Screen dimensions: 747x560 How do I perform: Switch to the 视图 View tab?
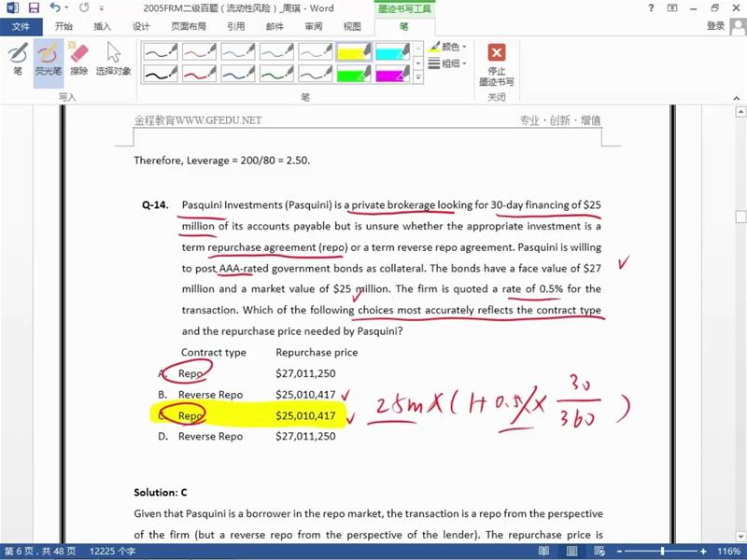tap(352, 26)
